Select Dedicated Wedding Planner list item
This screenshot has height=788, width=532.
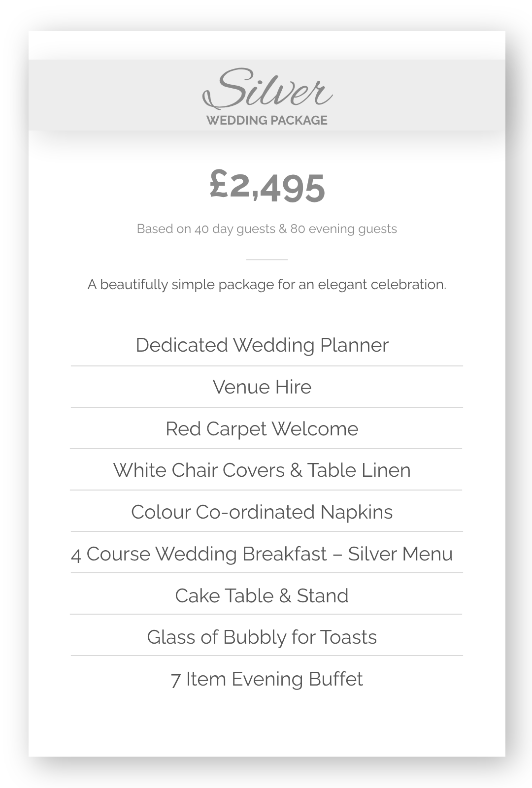[x=262, y=345]
